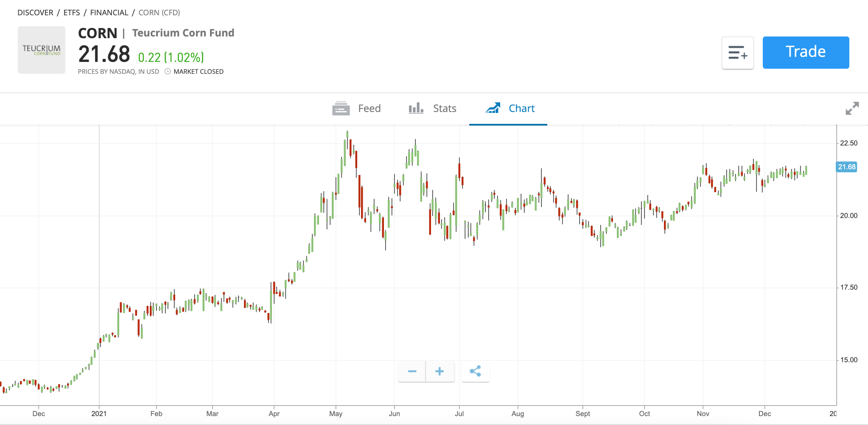Click the Feed newspaper icon
Image resolution: width=868 pixels, height=425 pixels.
pyautogui.click(x=341, y=109)
